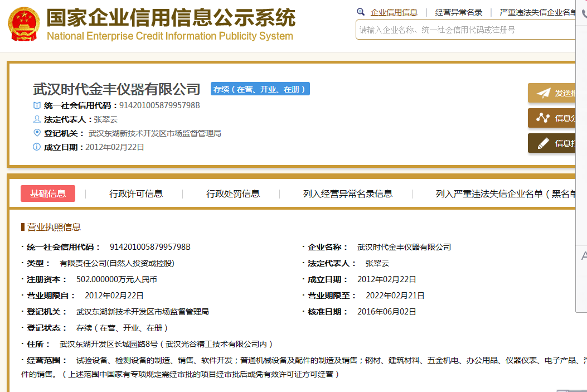The image size is (587, 392).
Task: Open the 列入严重违法失信企业名单 tab
Action: coord(504,193)
